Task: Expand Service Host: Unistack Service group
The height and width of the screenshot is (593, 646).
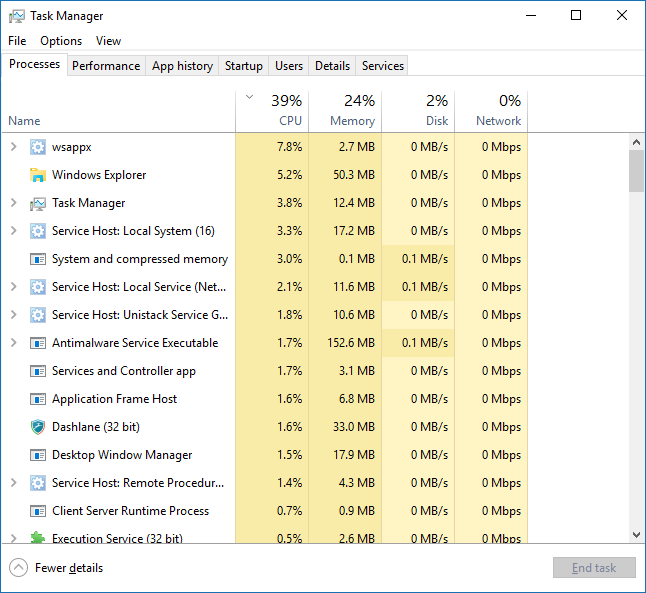Action: 14,315
